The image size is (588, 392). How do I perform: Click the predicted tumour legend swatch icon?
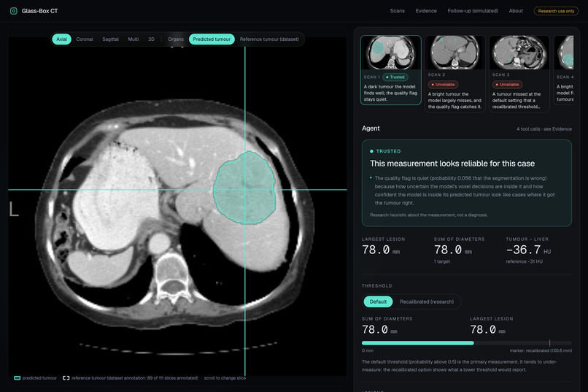tap(17, 377)
